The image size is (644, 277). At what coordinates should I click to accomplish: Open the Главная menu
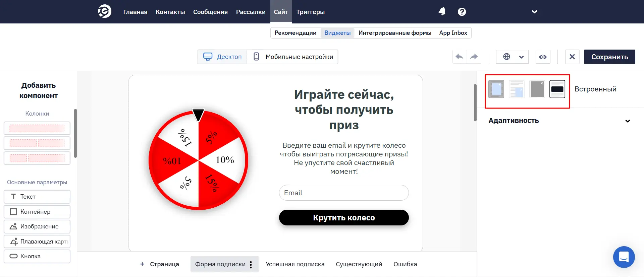coord(135,12)
